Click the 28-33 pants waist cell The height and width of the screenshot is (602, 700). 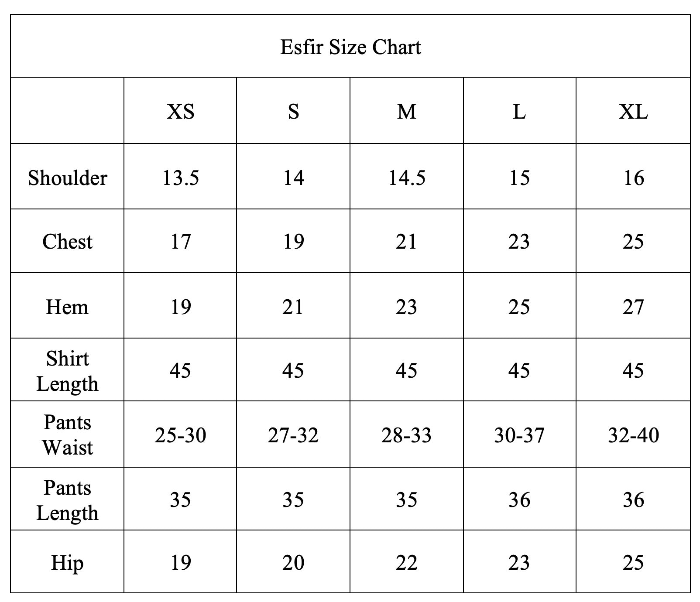point(406,435)
